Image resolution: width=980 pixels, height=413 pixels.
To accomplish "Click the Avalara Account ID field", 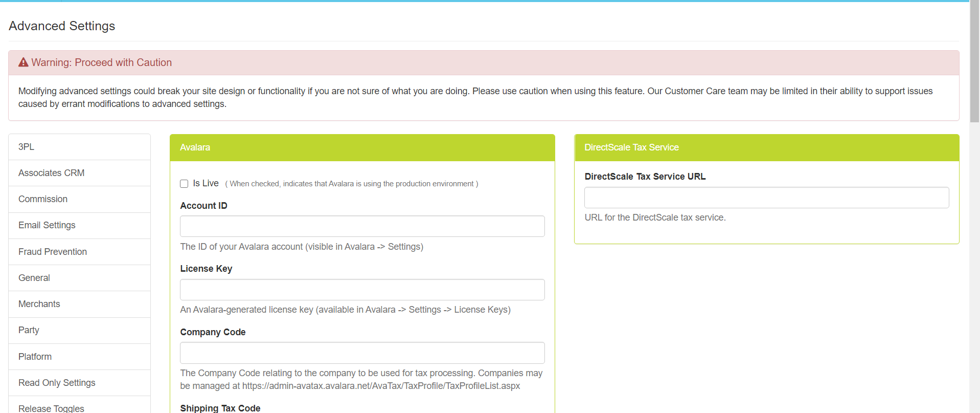I will pos(362,226).
